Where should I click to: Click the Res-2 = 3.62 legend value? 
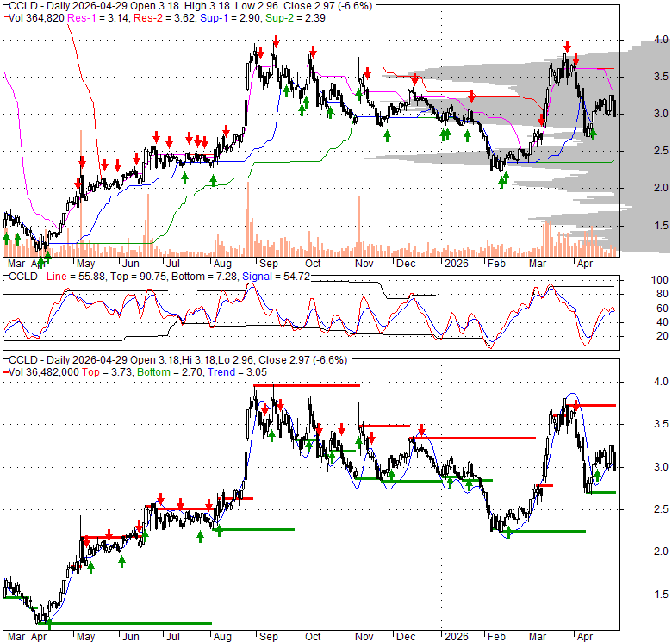pyautogui.click(x=165, y=18)
